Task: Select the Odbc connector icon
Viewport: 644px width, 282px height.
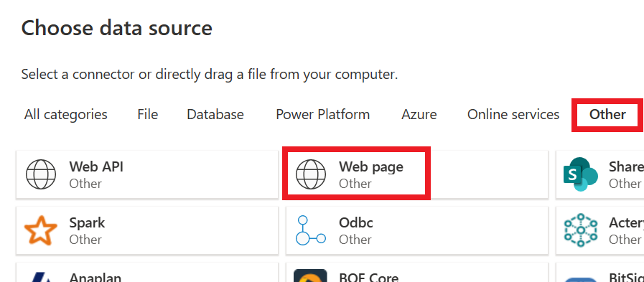Action: click(x=310, y=230)
